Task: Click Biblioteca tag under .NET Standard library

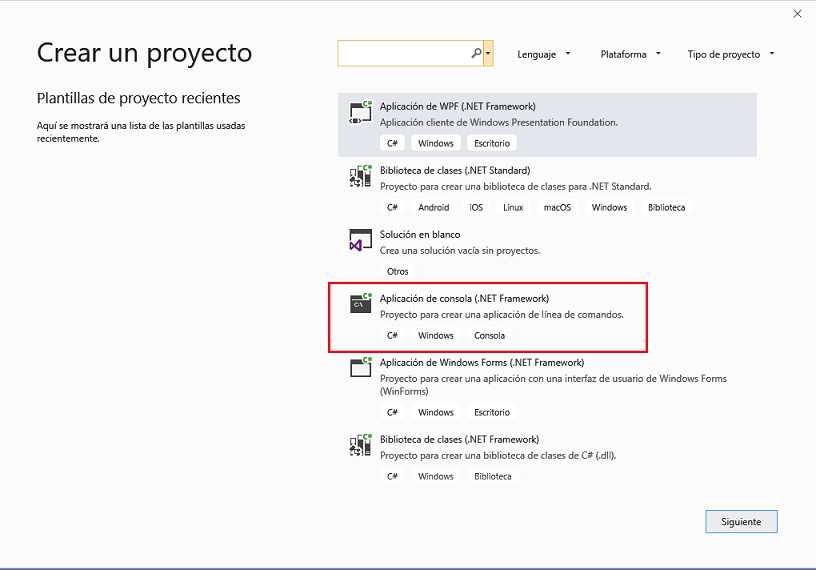Action: [667, 207]
